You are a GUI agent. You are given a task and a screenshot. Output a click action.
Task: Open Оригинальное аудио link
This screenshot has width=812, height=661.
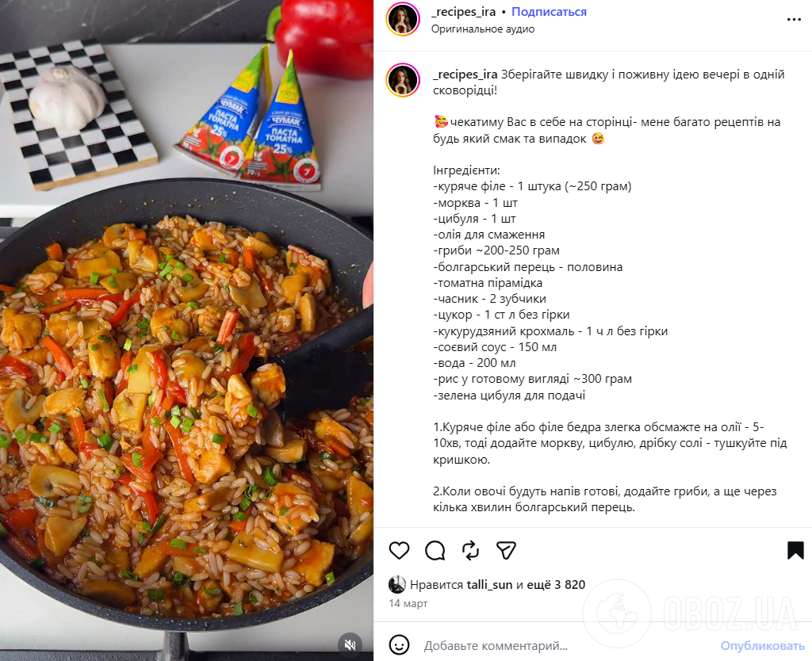[x=483, y=29]
